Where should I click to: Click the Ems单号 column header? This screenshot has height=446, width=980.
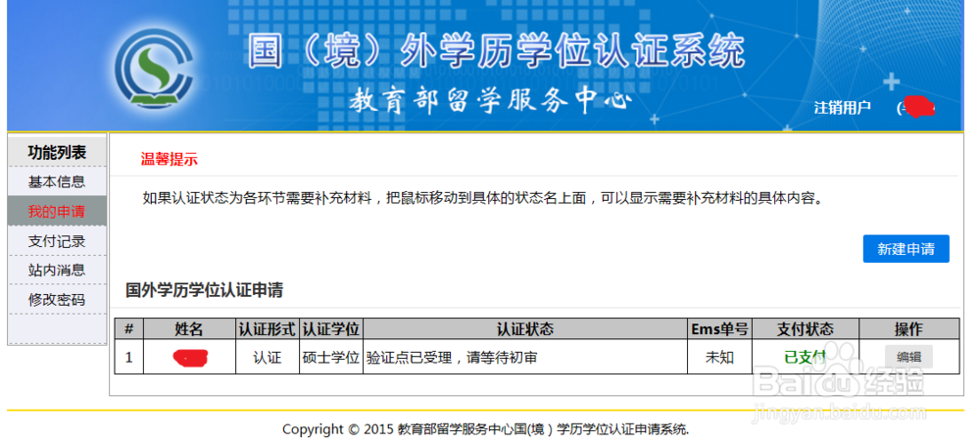(x=719, y=329)
